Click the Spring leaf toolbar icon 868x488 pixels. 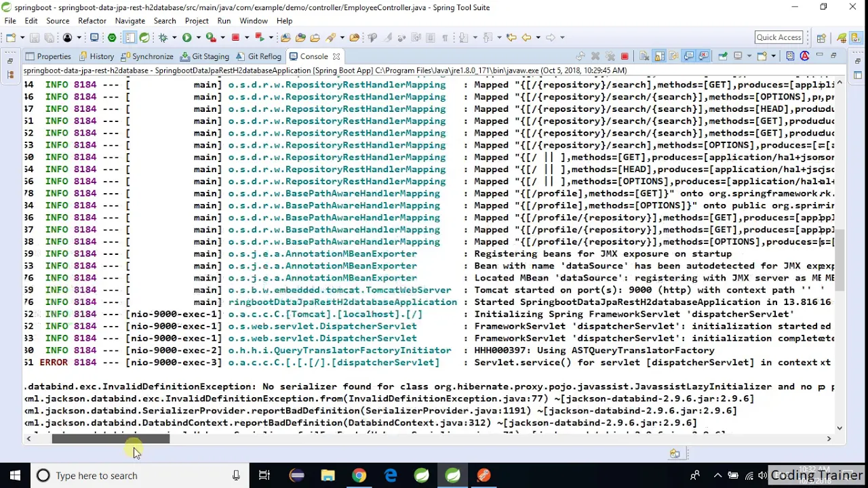tap(144, 37)
